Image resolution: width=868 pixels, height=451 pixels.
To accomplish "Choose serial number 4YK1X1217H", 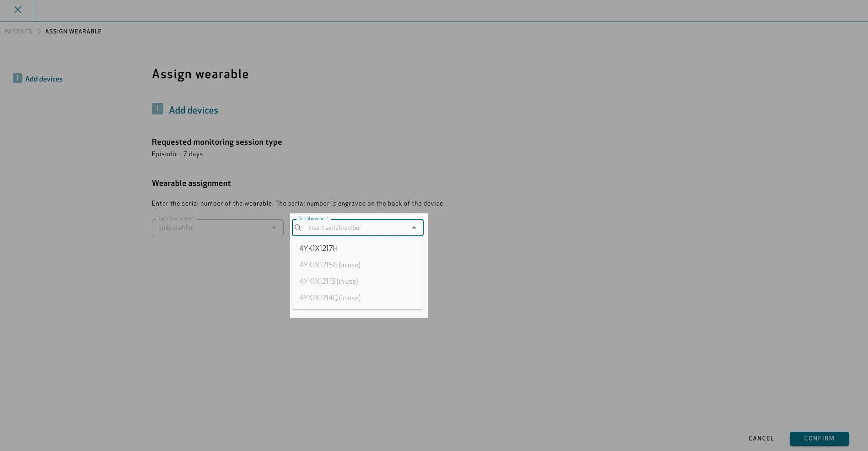I will [x=358, y=248].
